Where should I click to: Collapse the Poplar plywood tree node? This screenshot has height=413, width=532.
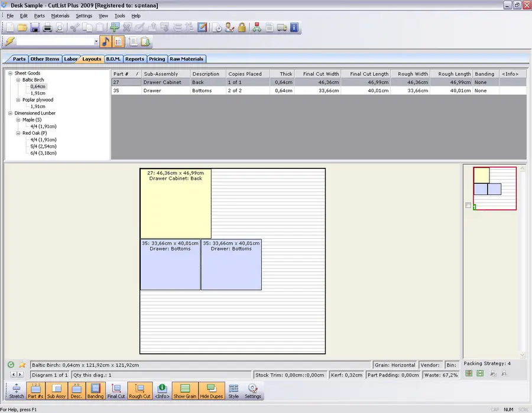pyautogui.click(x=18, y=100)
